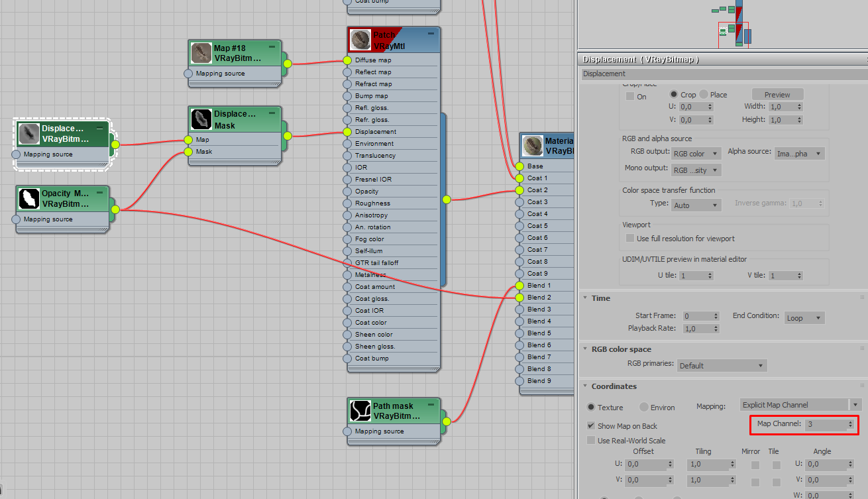Enable Use full resolution for viewport
Screen dimensions: 868x499
[630, 239]
